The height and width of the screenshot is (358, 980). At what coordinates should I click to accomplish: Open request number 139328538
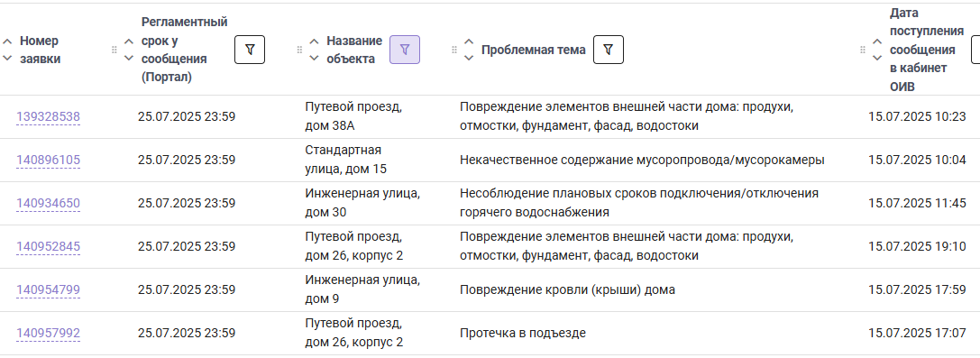[48, 117]
